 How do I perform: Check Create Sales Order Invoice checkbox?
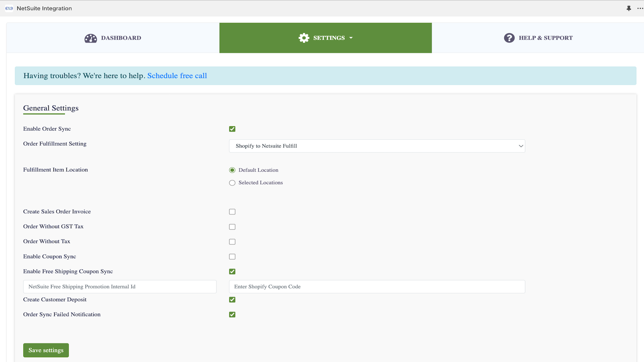pos(232,212)
